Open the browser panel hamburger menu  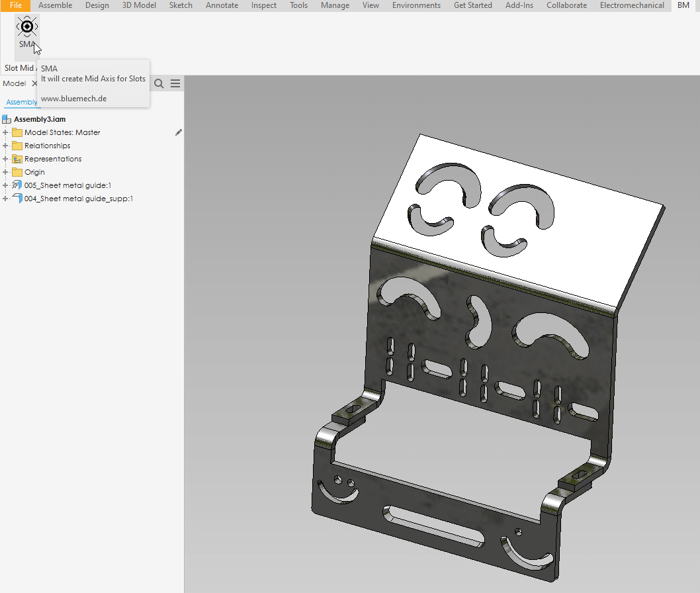pyautogui.click(x=175, y=83)
